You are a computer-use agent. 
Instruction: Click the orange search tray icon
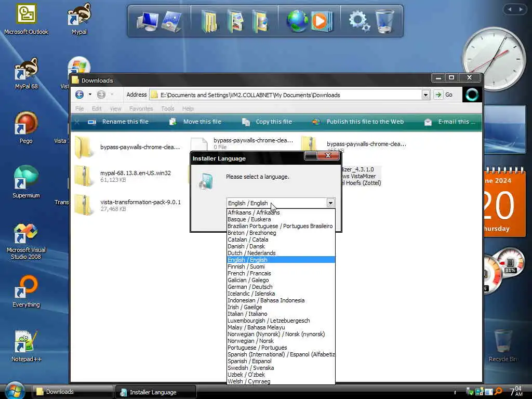pyautogui.click(x=498, y=392)
